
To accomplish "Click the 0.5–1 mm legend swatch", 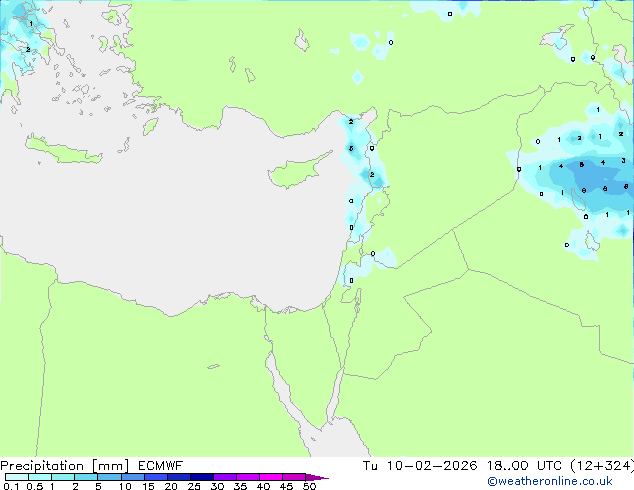I will (x=40, y=477).
